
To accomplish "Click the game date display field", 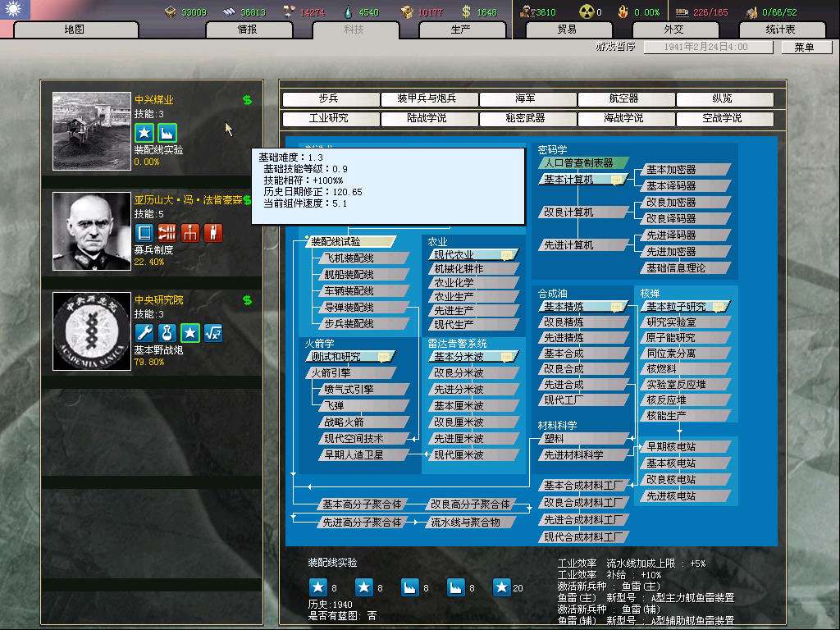I will coord(707,48).
